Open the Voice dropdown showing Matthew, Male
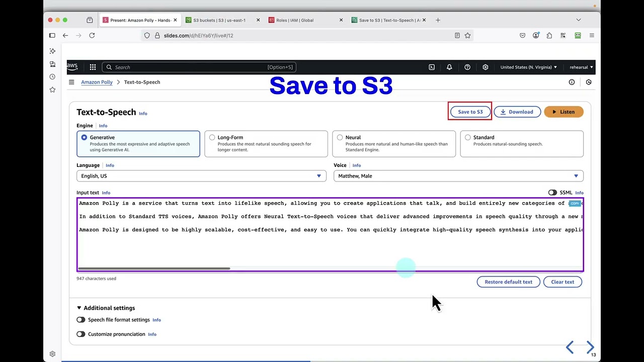This screenshot has height=362, width=644. pos(458,176)
